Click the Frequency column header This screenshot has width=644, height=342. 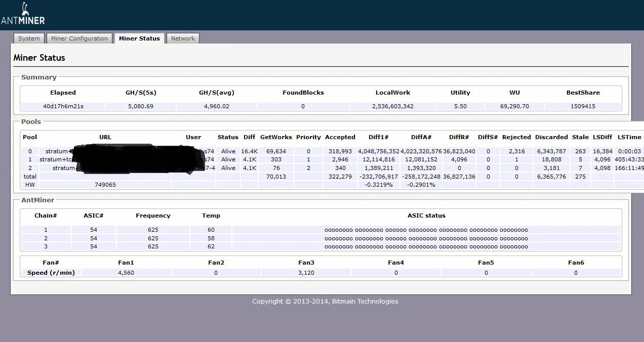pos(153,216)
